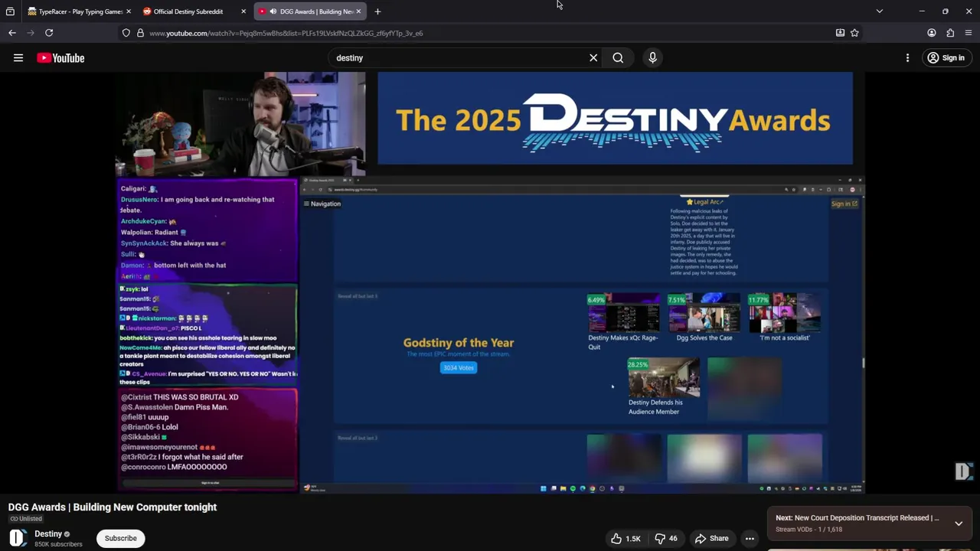Screen dimensions: 980x551
Task: Click the Godstiny of the Year heading
Action: (459, 343)
